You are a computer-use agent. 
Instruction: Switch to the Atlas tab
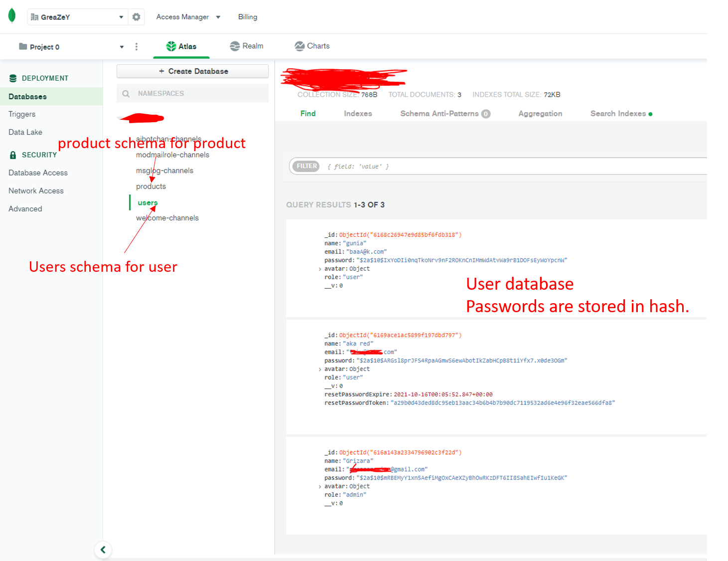point(181,46)
